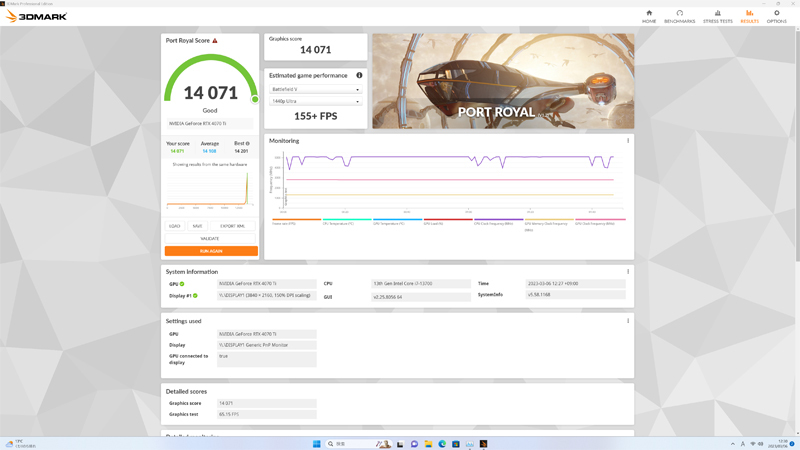
Task: Open the System information panel options menu
Action: (628, 271)
